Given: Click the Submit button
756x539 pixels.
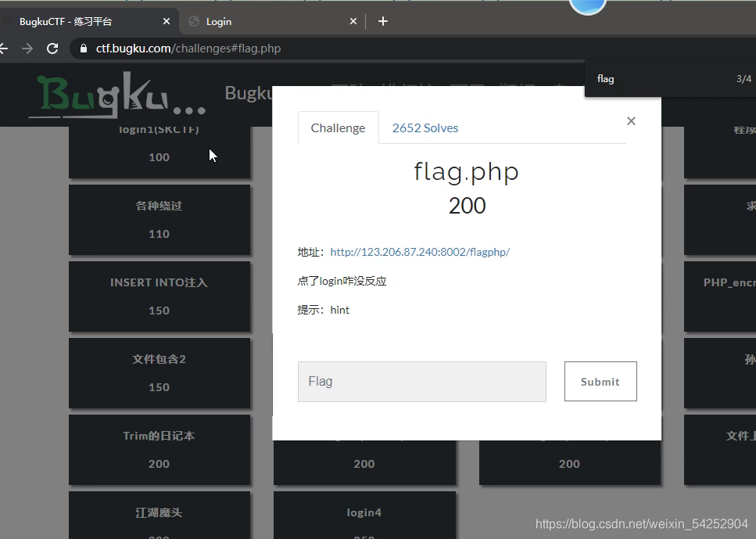Looking at the screenshot, I should point(600,381).
